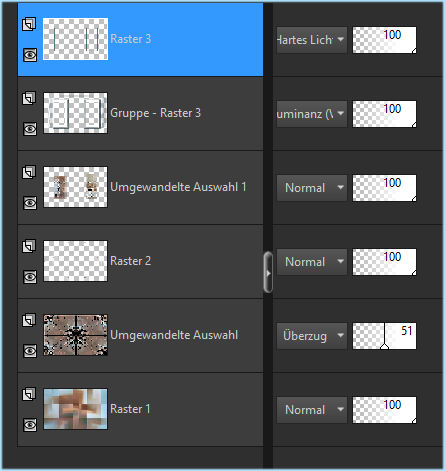Click the layer type icon of Gruppe - Raster 3
Image resolution: width=445 pixels, height=471 pixels.
29,98
